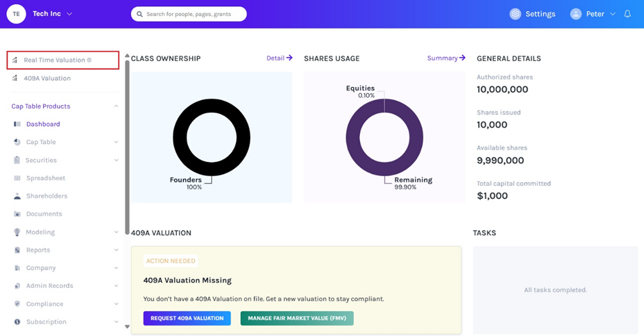
Task: Open 409A Valuation menu item
Action: [x=47, y=78]
